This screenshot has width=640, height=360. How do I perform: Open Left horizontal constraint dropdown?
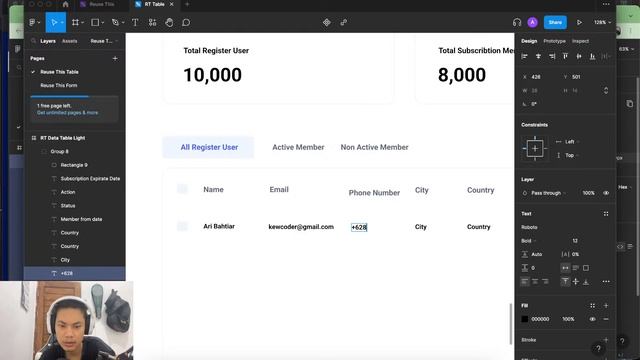click(572, 142)
